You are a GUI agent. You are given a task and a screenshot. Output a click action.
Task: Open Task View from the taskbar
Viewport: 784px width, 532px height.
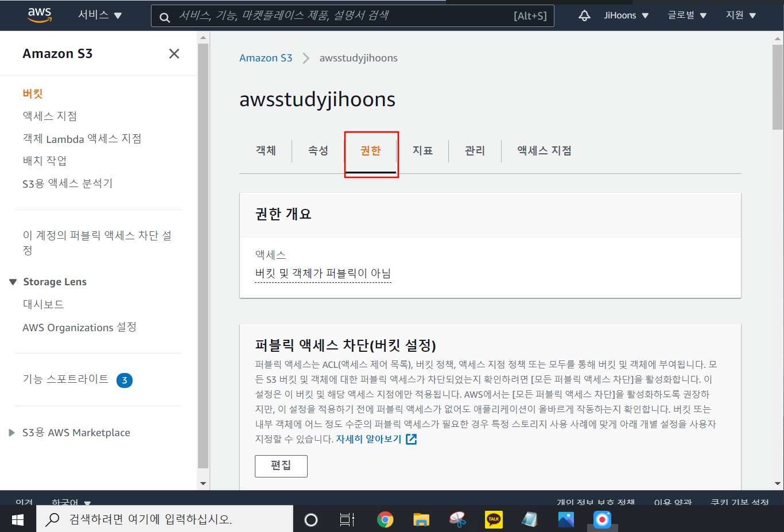pyautogui.click(x=347, y=520)
